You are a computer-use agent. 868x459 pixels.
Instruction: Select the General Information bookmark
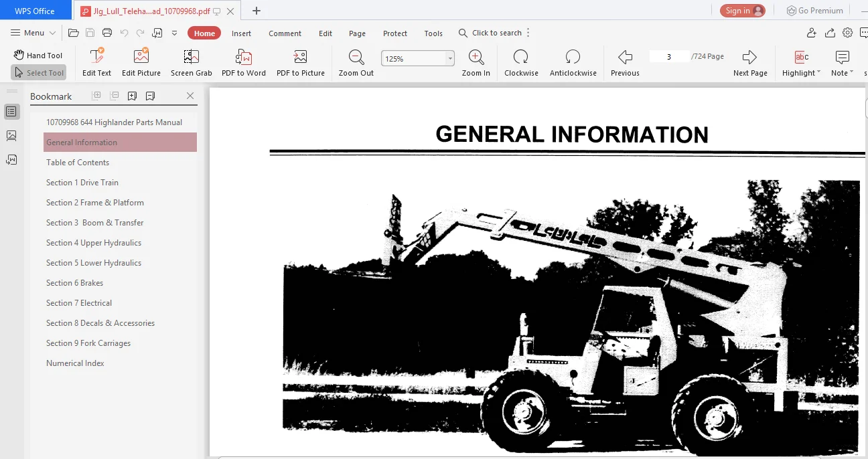(120, 143)
